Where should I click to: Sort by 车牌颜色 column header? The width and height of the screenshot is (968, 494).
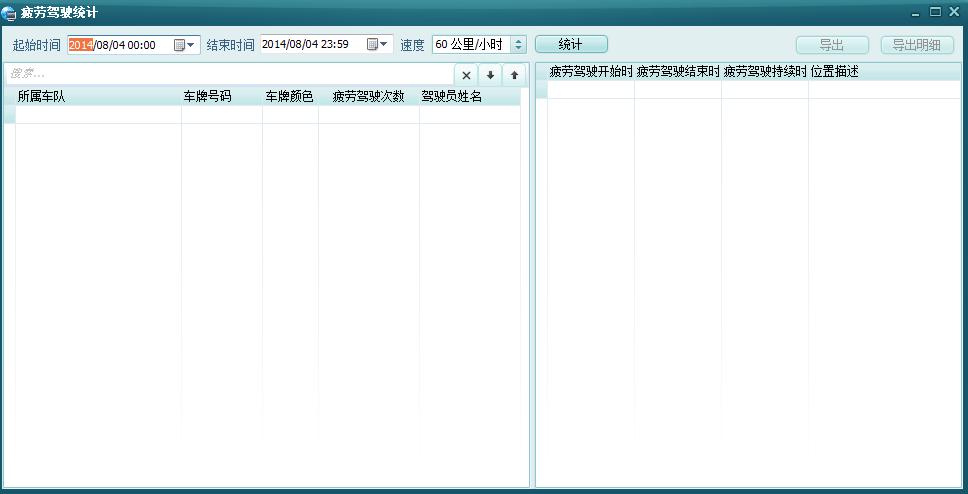(289, 97)
